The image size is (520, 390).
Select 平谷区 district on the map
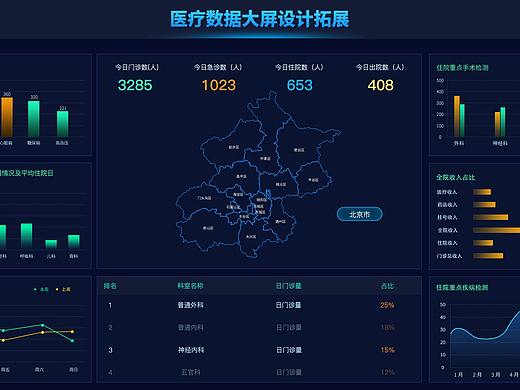313,180
